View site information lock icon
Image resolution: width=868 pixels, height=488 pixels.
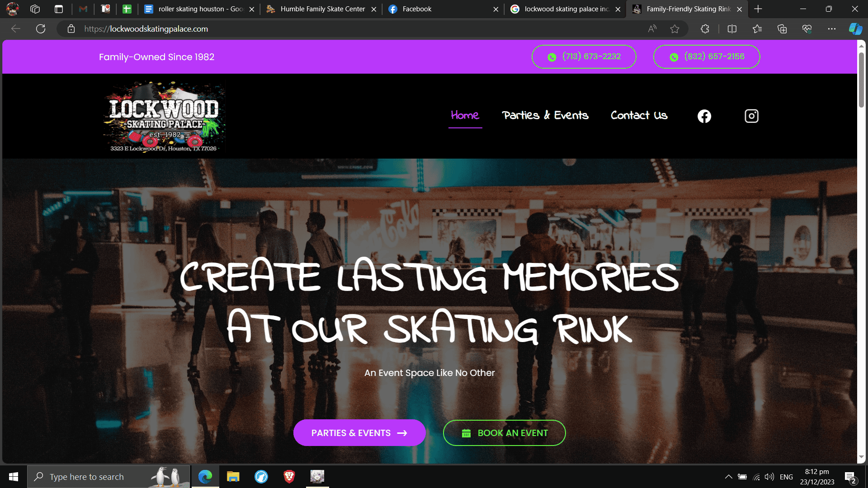click(x=71, y=28)
